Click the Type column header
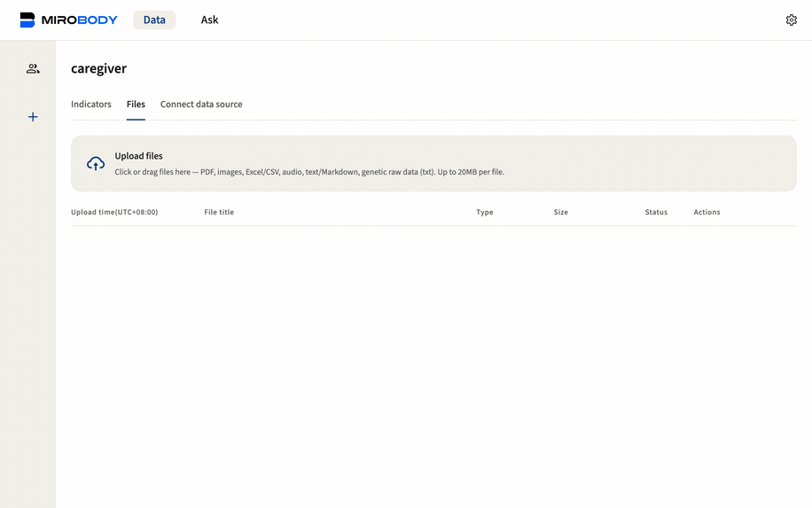This screenshot has width=812, height=508. [x=485, y=212]
